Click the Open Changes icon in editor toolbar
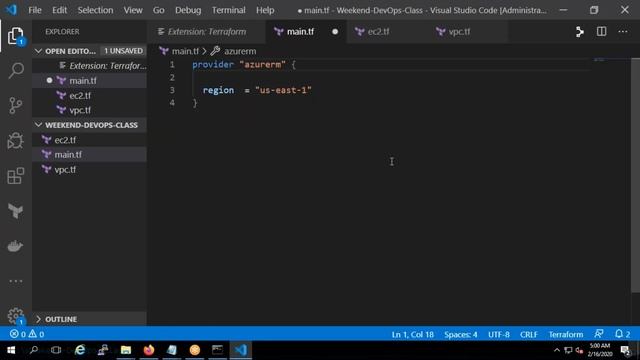 pyautogui.click(x=580, y=32)
